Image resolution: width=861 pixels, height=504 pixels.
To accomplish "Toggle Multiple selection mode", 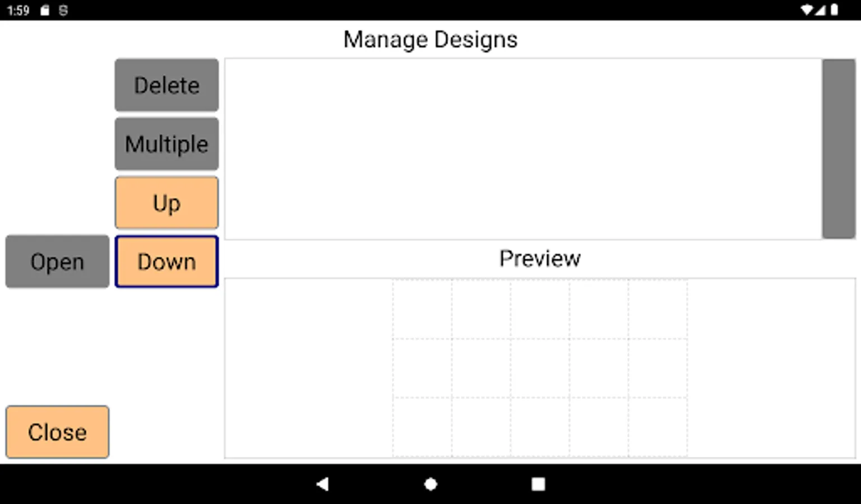I will [166, 144].
